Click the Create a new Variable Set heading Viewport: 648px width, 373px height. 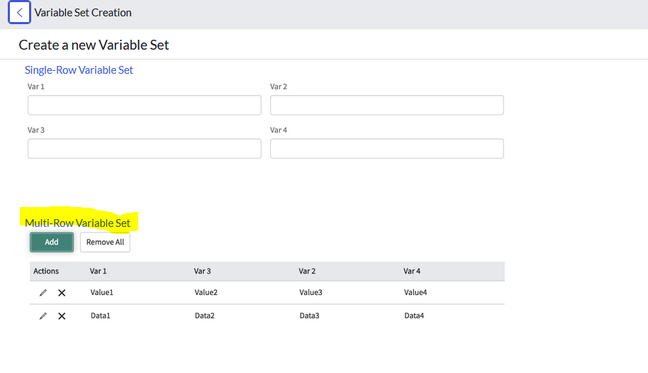point(94,45)
